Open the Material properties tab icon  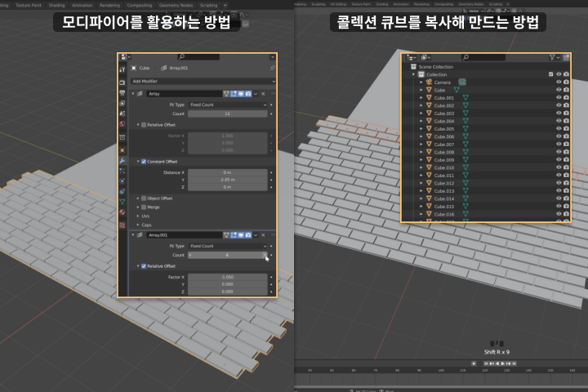(122, 212)
